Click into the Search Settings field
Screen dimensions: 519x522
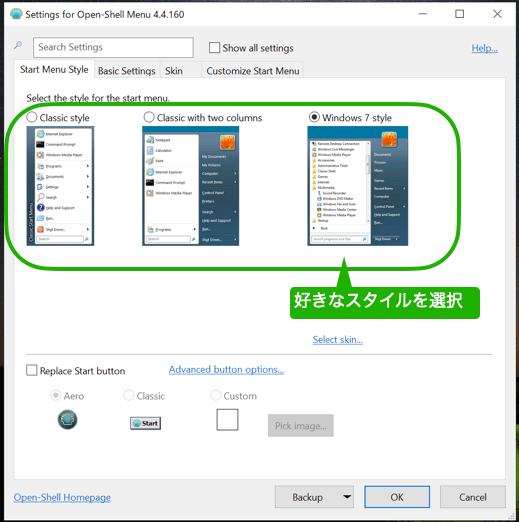(113, 47)
